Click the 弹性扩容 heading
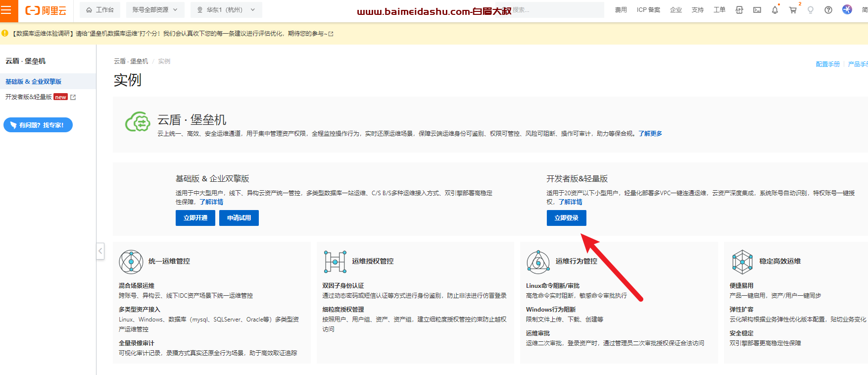 pos(741,310)
